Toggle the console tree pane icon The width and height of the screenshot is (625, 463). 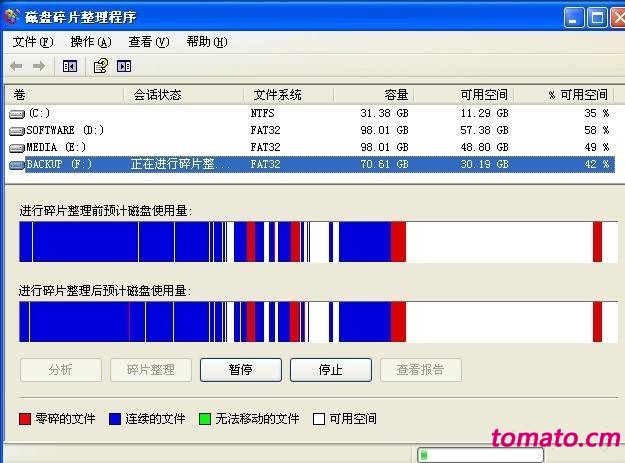click(70, 66)
